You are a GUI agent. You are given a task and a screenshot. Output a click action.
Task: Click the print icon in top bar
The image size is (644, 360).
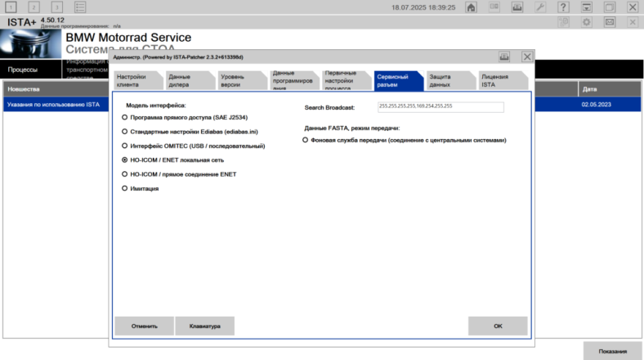(x=517, y=7)
